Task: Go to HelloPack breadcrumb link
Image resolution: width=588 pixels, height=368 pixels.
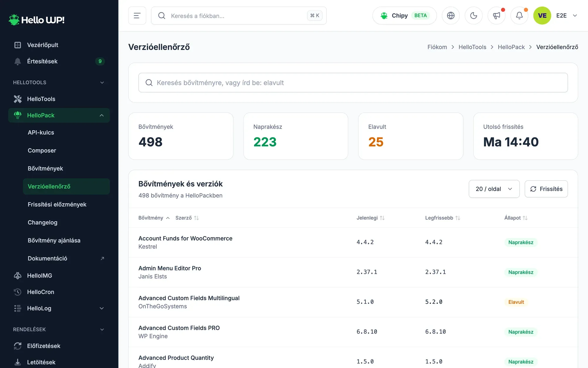Action: coord(511,47)
